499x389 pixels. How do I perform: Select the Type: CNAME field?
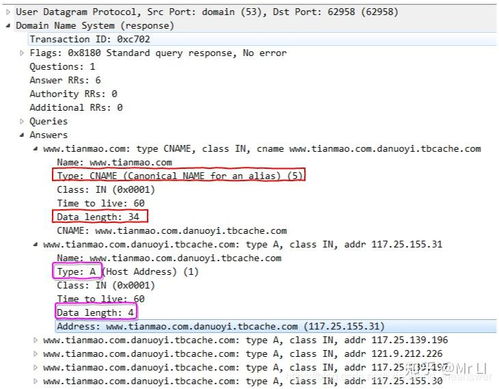pyautogui.click(x=179, y=175)
